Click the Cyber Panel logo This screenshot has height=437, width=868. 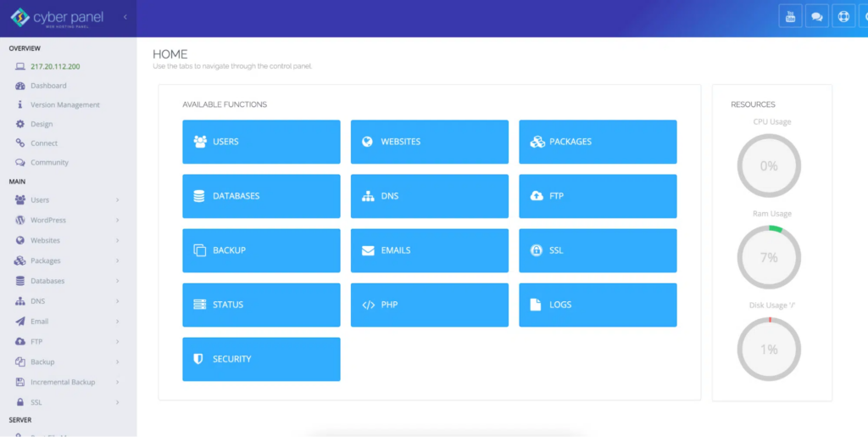pyautogui.click(x=57, y=17)
